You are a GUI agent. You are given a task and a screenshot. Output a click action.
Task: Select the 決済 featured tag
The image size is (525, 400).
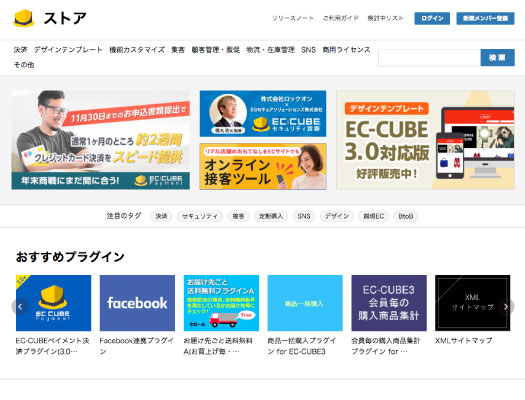(161, 216)
